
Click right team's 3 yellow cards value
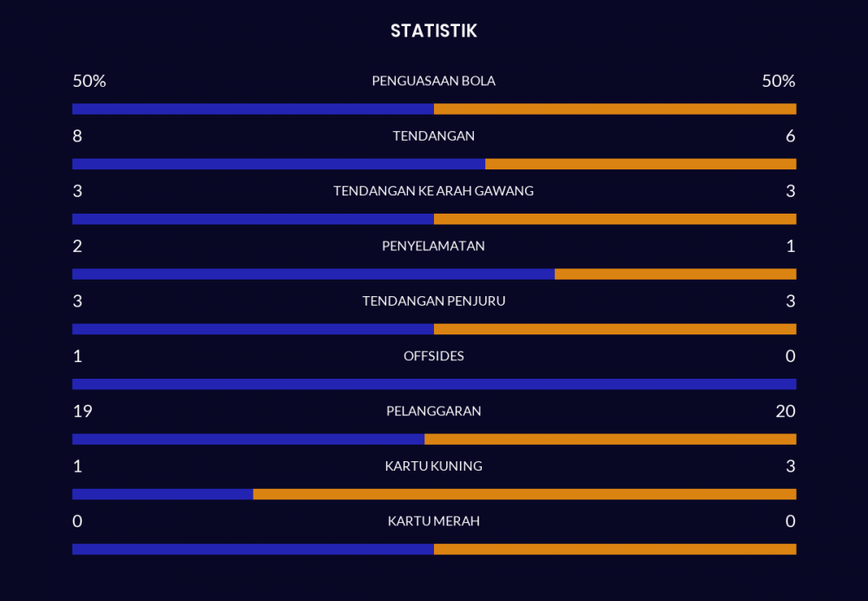point(790,466)
